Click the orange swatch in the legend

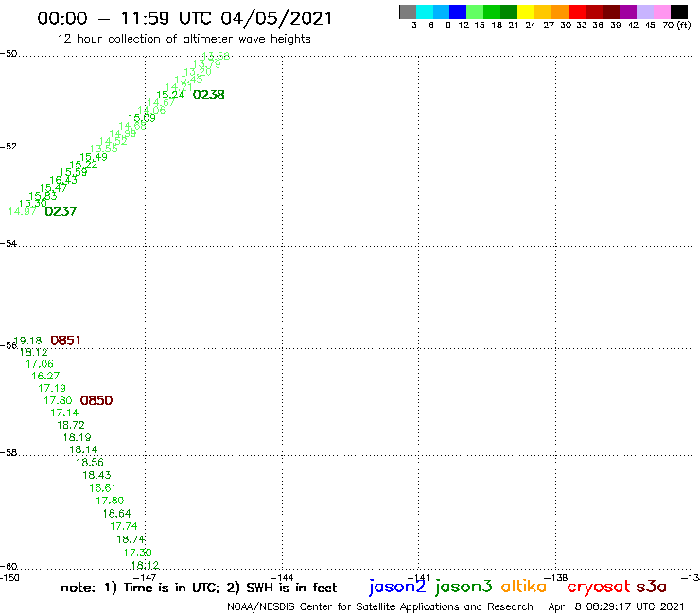(x=560, y=11)
